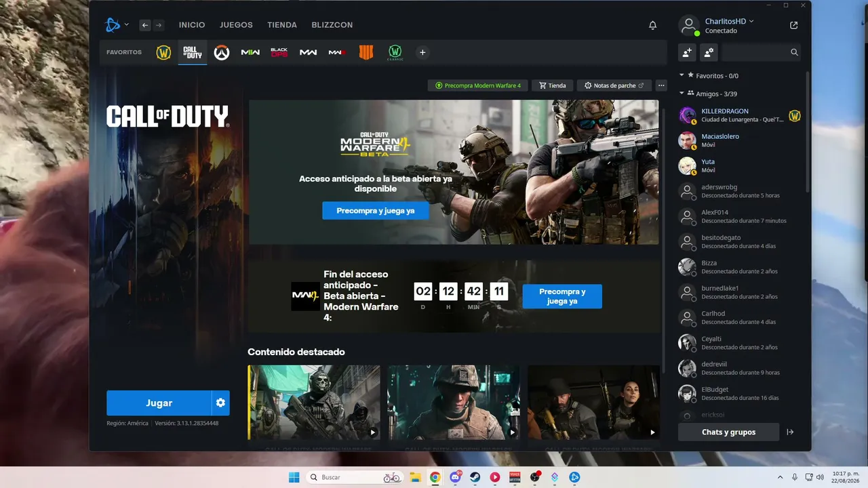Go to the BLIZZCON tab
868x488 pixels.
click(x=332, y=25)
